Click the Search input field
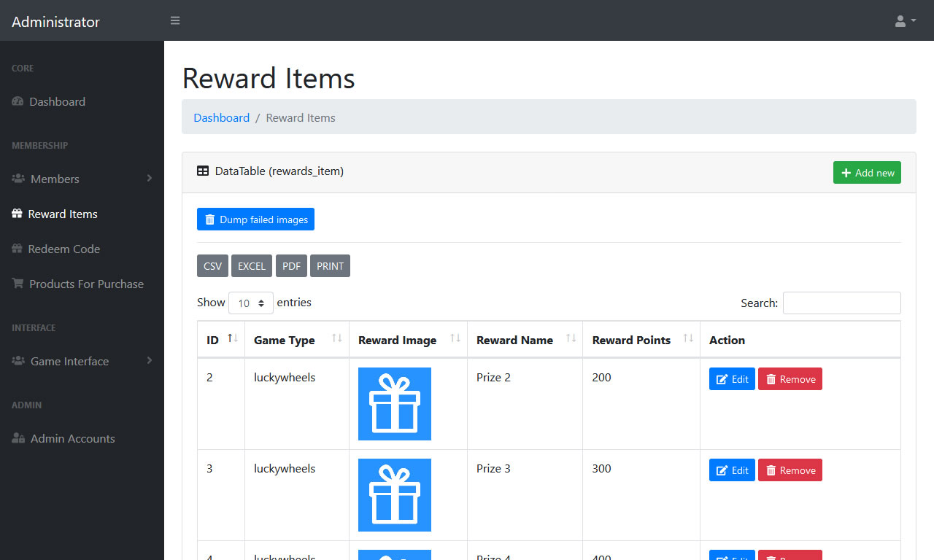 [x=841, y=303]
